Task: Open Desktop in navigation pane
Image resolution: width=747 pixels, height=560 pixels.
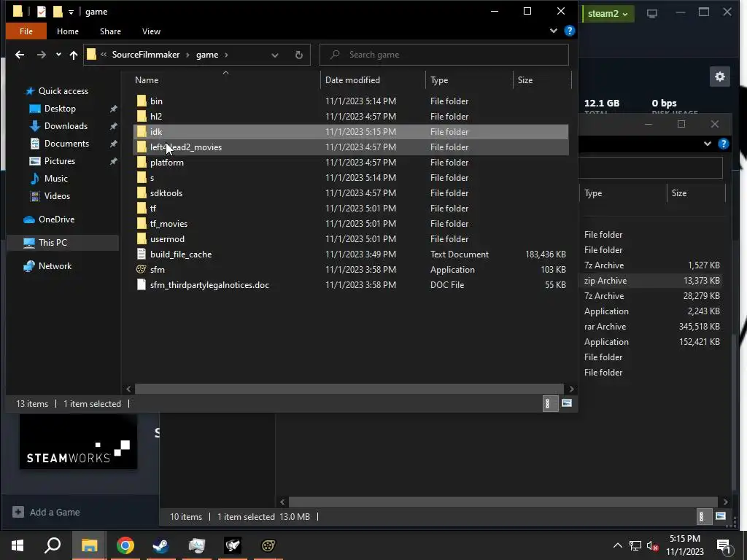Action: point(60,109)
